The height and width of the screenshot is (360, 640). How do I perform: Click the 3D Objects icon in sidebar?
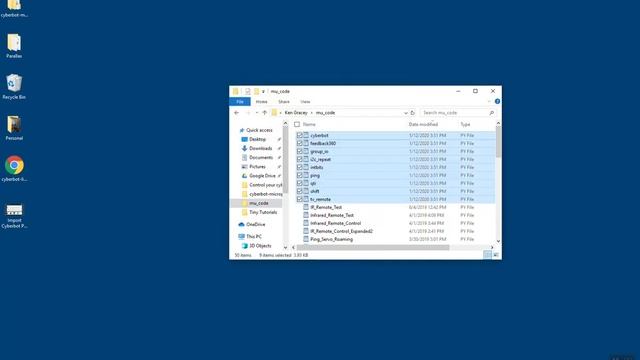244,246
